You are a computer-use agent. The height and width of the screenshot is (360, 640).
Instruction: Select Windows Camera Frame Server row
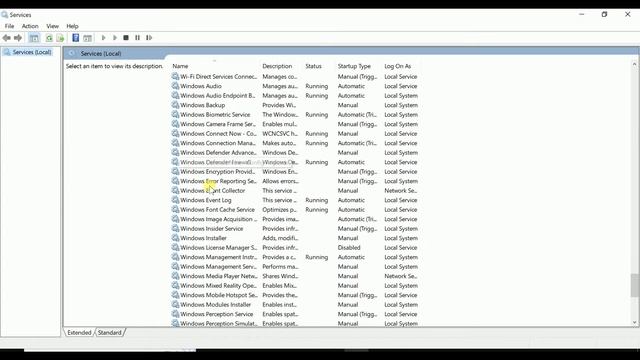coord(296,124)
